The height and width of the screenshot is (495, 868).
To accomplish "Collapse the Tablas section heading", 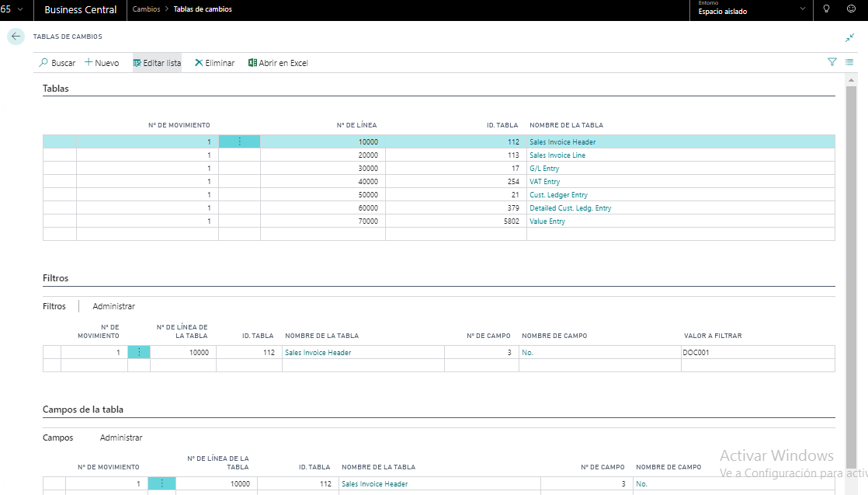I will 56,89.
